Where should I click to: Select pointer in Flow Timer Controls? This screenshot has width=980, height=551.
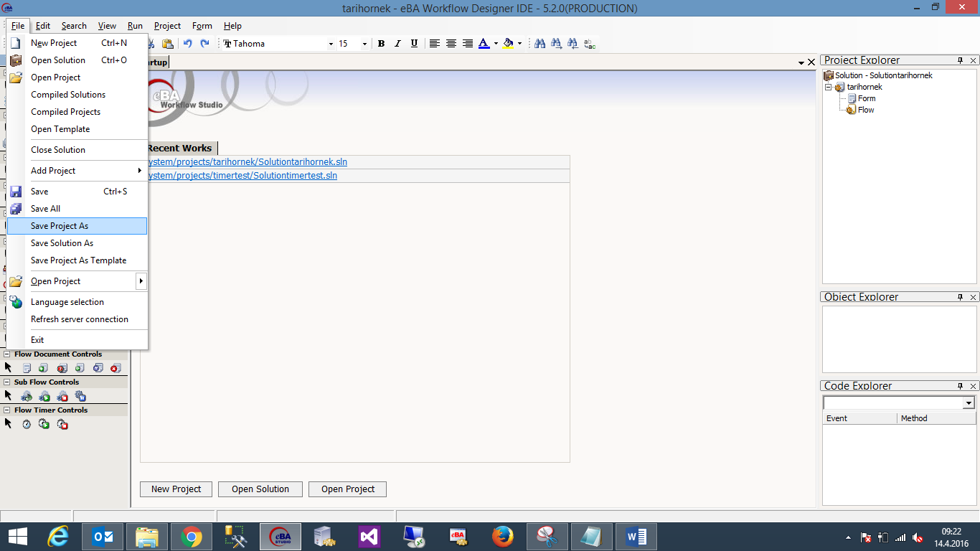8,423
